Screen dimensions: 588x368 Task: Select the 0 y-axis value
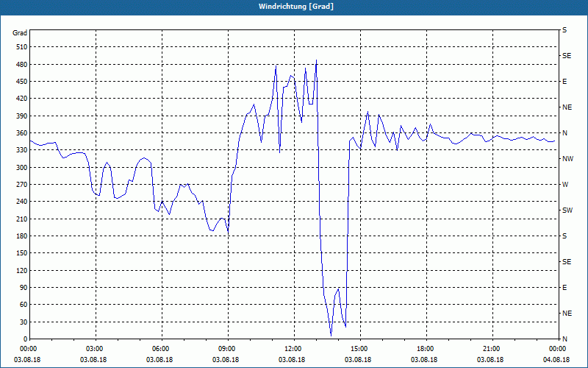pos(25,339)
